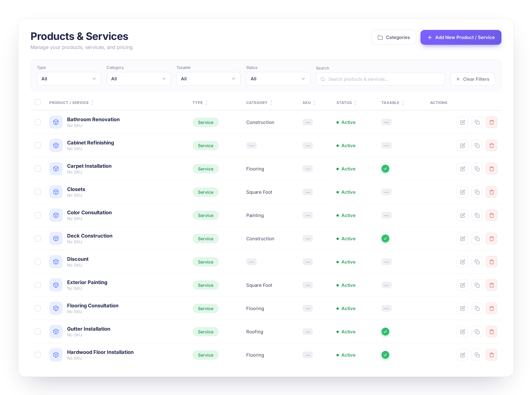Check the Closets row checkbox

click(38, 192)
